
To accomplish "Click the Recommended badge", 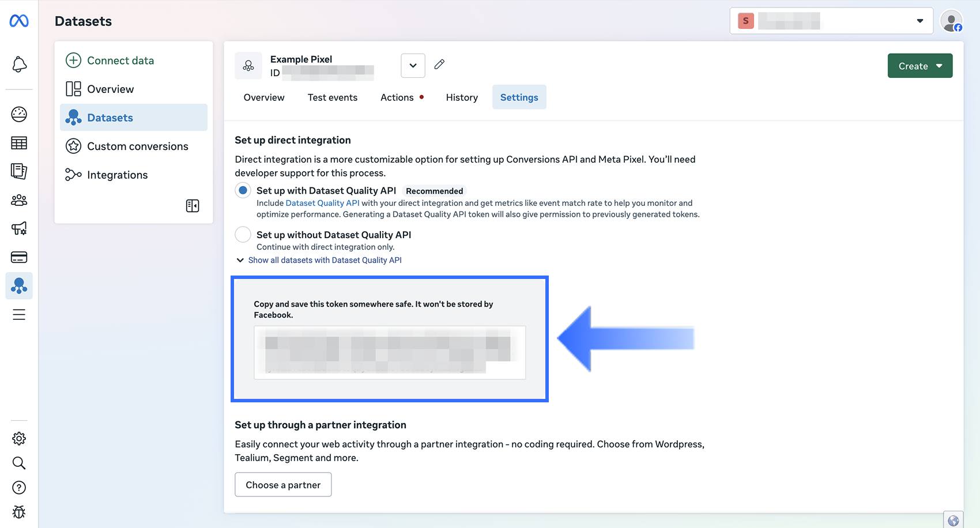I will tap(435, 191).
